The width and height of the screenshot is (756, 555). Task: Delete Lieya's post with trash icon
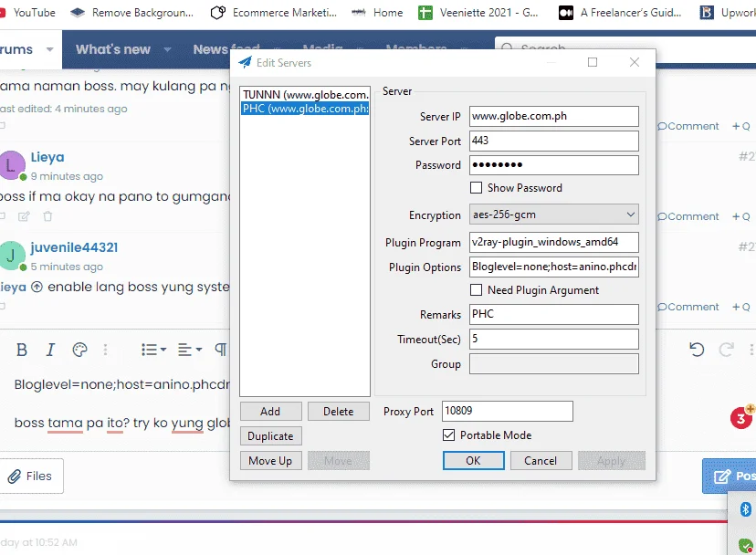[x=47, y=216]
